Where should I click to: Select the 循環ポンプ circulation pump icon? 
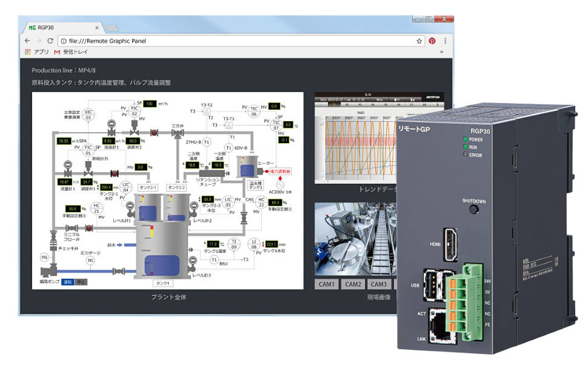[x=48, y=270]
